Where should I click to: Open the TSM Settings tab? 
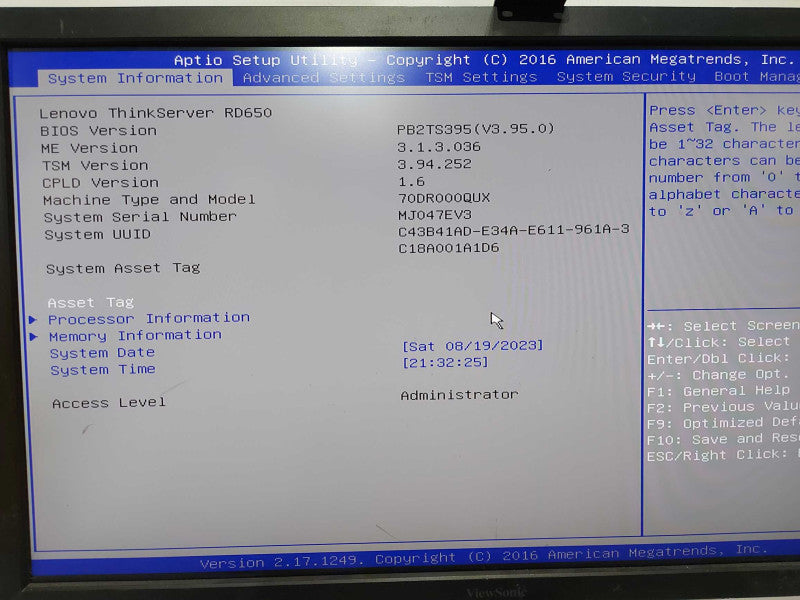point(481,77)
